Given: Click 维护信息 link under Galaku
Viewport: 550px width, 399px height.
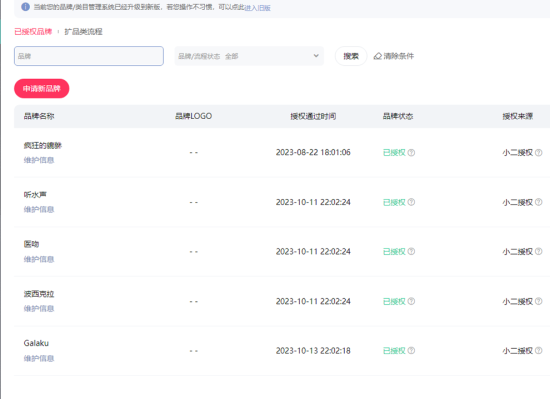Looking at the screenshot, I should [x=39, y=358].
